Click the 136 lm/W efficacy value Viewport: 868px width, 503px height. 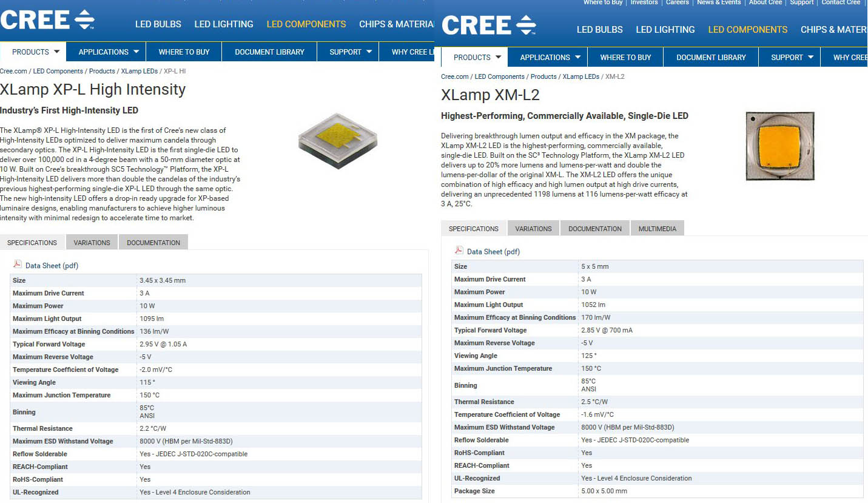[154, 331]
